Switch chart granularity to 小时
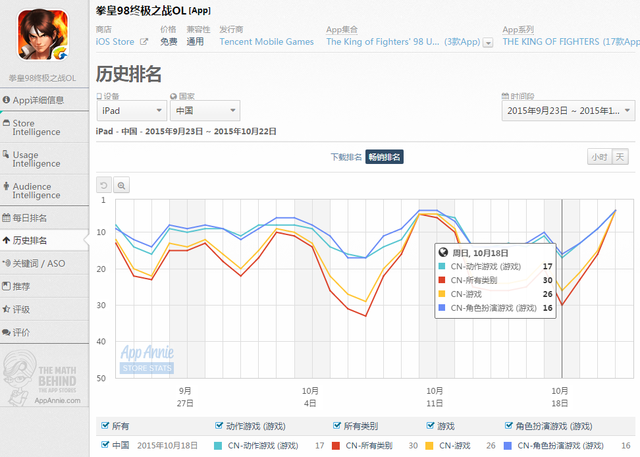Screen dimensions: 640x457 [x=600, y=157]
